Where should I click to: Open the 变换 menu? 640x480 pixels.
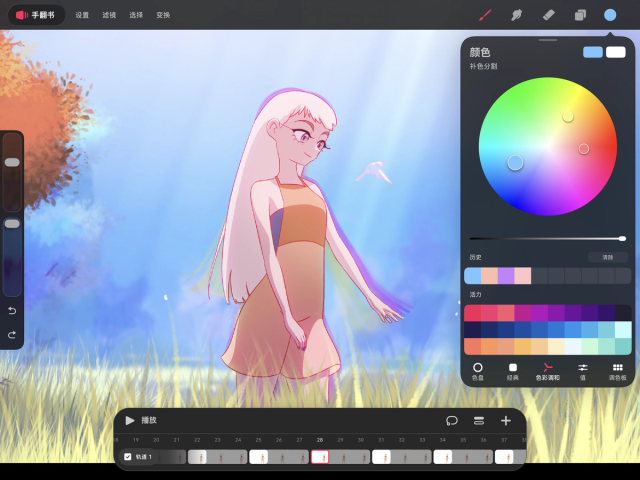point(163,15)
